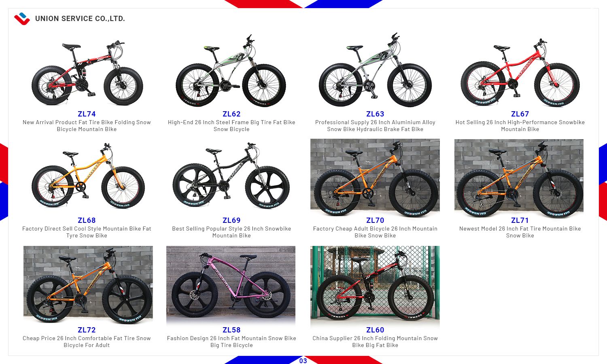The width and height of the screenshot is (607, 364).
Task: Click the 'China Supplier 26 Inch Folding' description
Action: 375,342
